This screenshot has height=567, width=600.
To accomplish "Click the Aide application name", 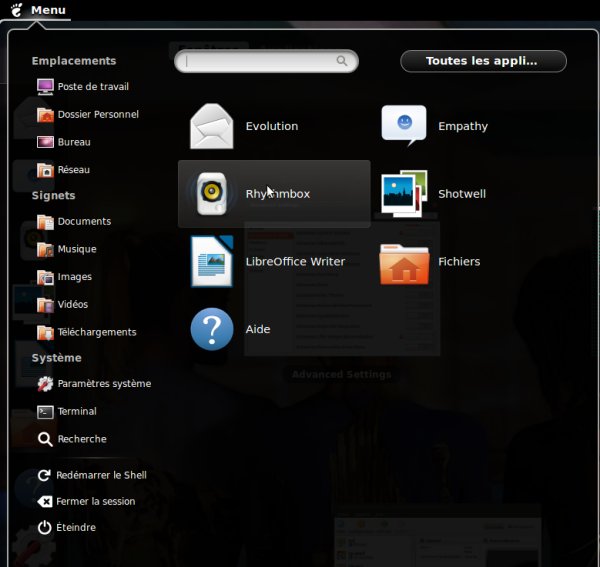I will point(258,329).
